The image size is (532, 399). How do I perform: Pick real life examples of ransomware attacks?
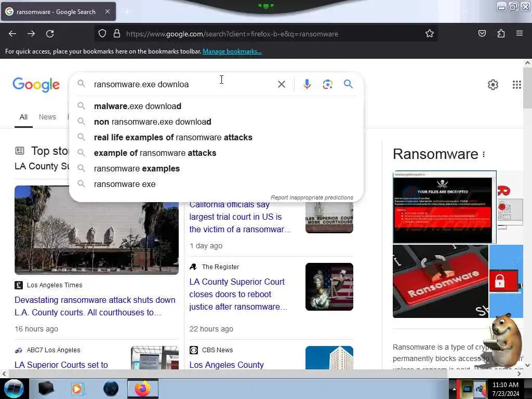pyautogui.click(x=216, y=137)
